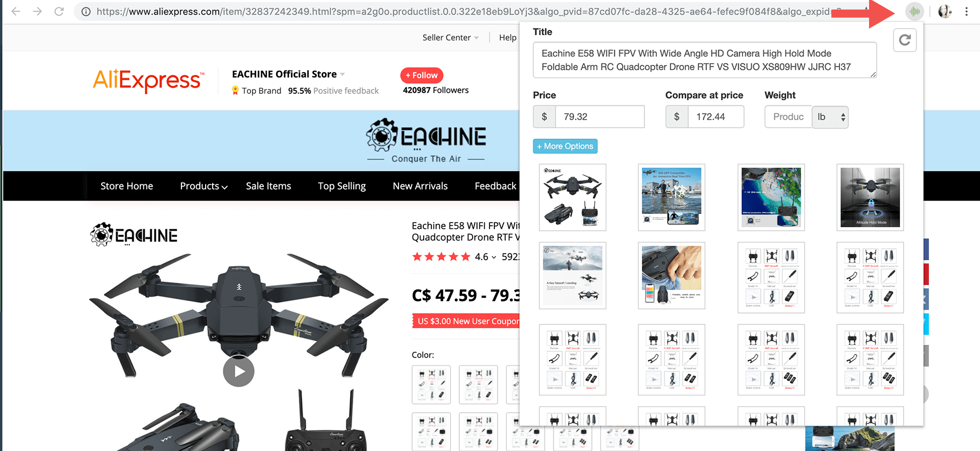Click the refresh icon in extension popup
The height and width of the screenshot is (451, 980).
point(905,40)
